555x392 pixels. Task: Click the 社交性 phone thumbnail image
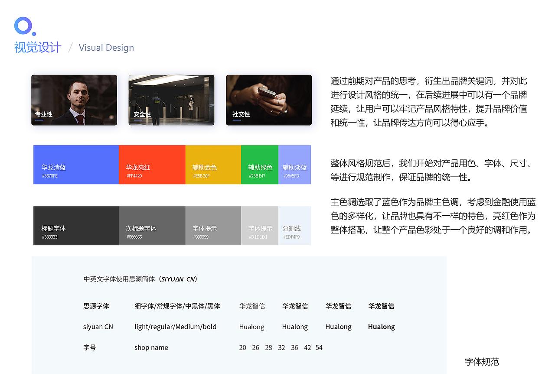coord(268,100)
